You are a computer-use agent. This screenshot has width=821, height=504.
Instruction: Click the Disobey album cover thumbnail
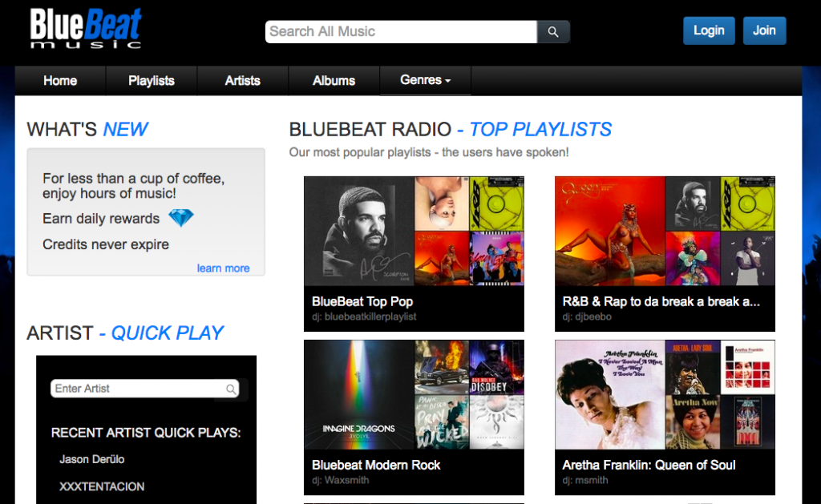coord(497,367)
